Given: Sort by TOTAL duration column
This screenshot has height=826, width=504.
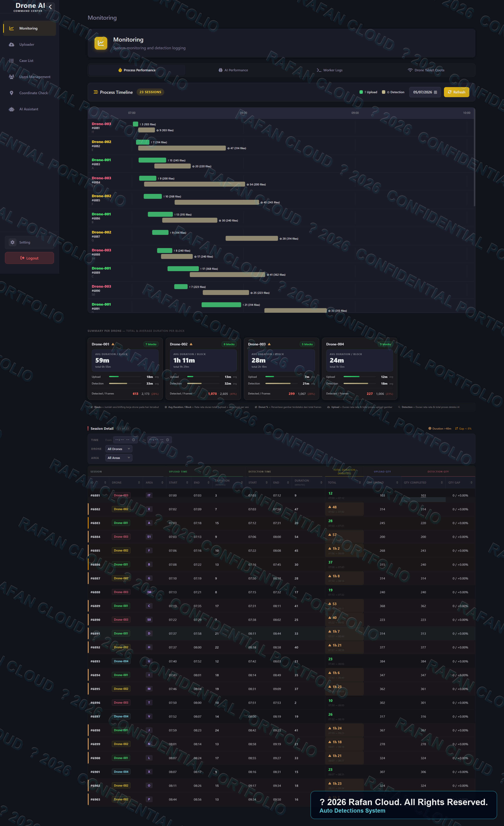Looking at the screenshot, I should (344, 483).
